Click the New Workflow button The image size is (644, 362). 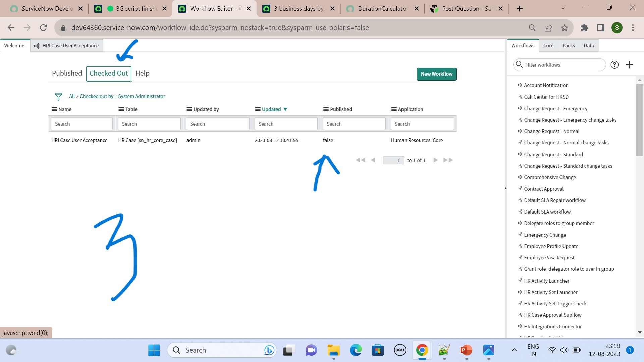tap(436, 74)
